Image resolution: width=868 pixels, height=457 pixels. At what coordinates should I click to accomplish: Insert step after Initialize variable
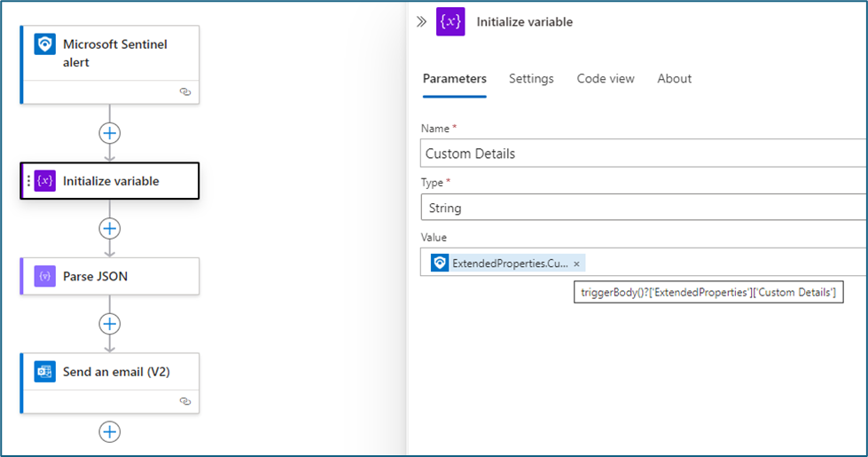pos(109,229)
